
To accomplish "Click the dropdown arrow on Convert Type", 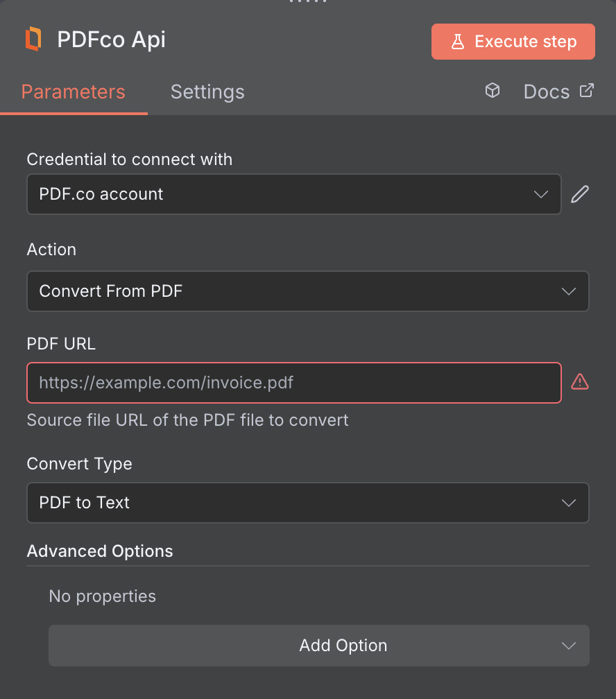I will tap(568, 503).
